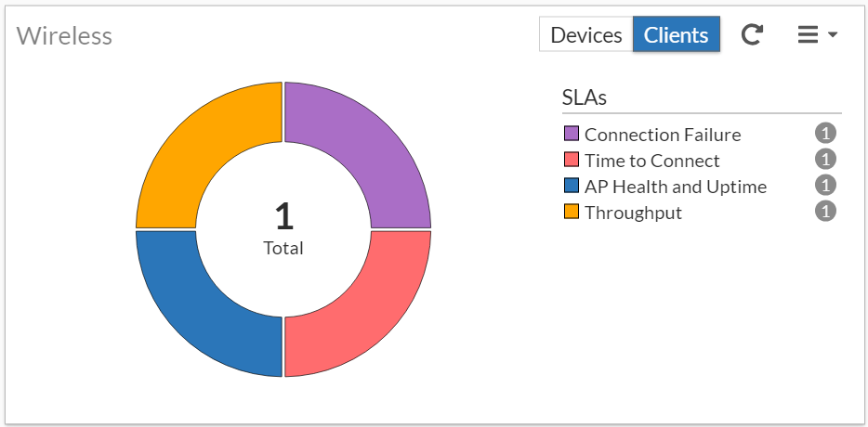
Task: Click the Connection Failure legend label
Action: [663, 135]
